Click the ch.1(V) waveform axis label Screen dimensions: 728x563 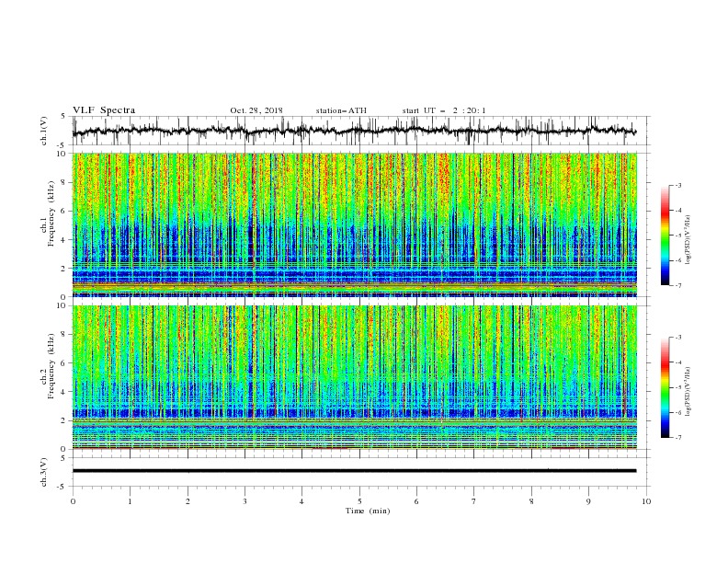tap(44, 131)
